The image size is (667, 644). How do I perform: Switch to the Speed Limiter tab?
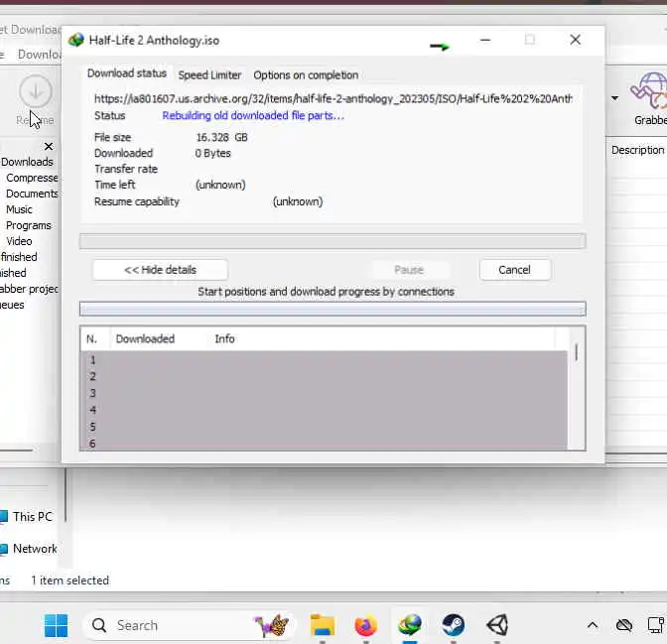click(x=209, y=74)
